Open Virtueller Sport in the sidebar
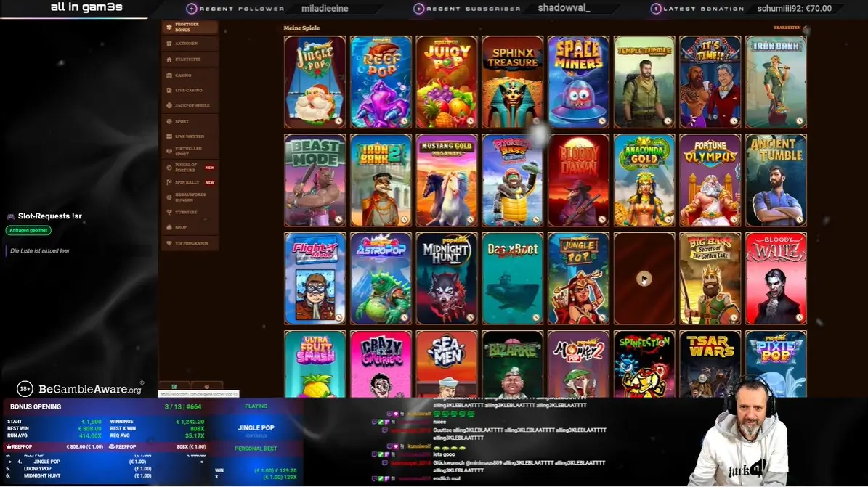The height and width of the screenshot is (487, 868). pos(190,151)
